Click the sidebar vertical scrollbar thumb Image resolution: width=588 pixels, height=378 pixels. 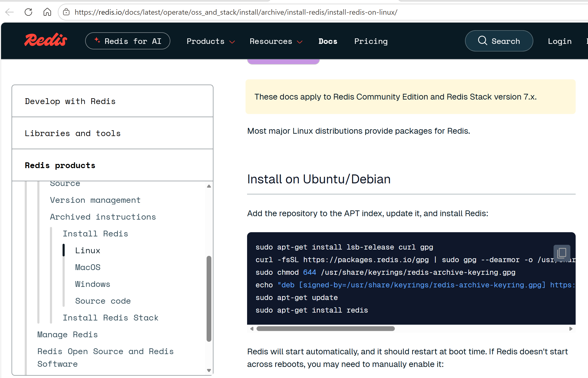click(209, 299)
